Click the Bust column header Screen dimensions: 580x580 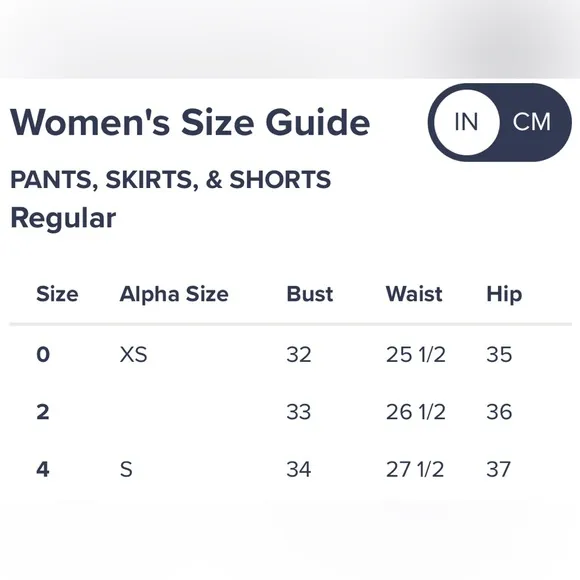(310, 294)
